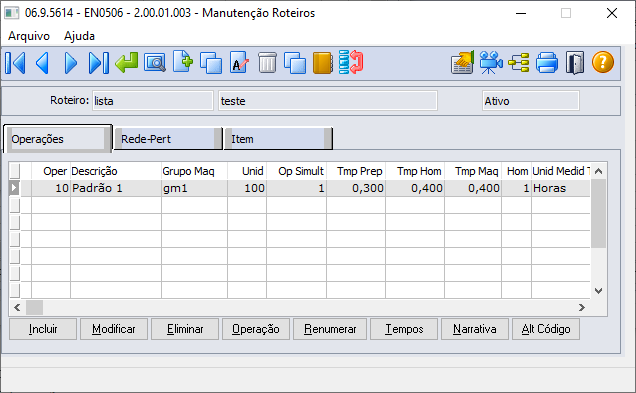Open the Arquivo menu

click(29, 36)
